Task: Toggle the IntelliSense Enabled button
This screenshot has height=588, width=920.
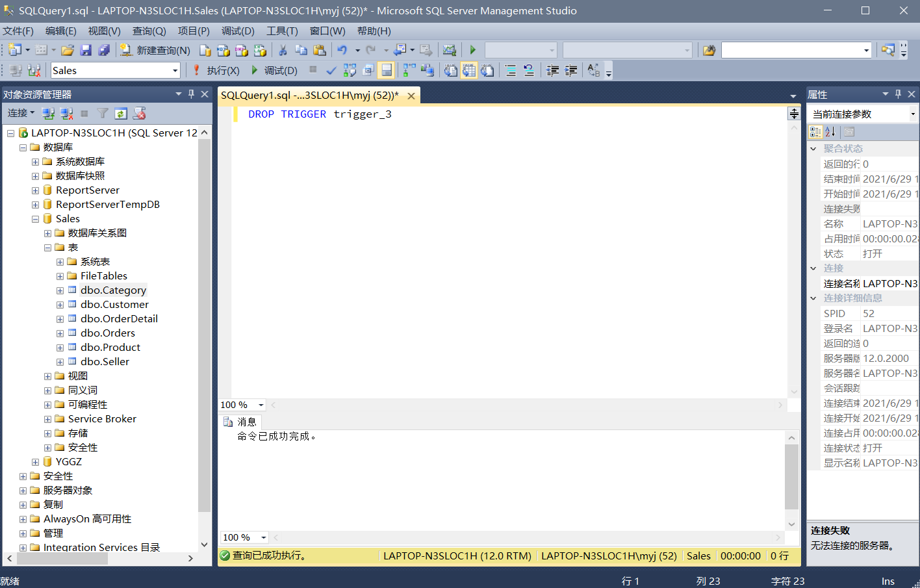Action: (x=387, y=70)
